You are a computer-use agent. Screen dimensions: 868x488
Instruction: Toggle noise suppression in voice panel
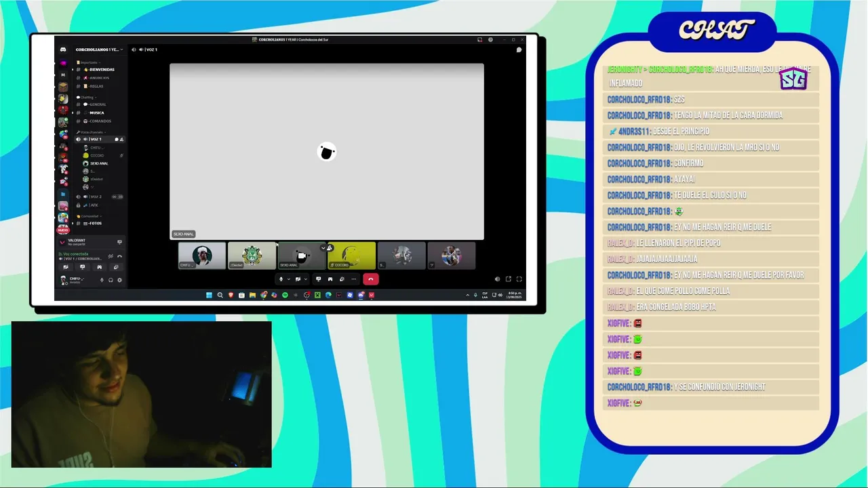coord(111,256)
